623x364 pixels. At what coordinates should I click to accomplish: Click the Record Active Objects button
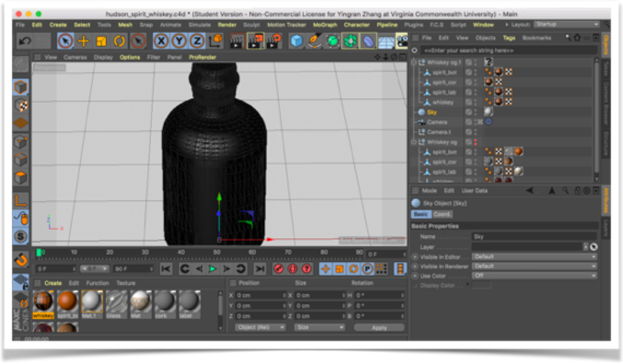click(278, 269)
